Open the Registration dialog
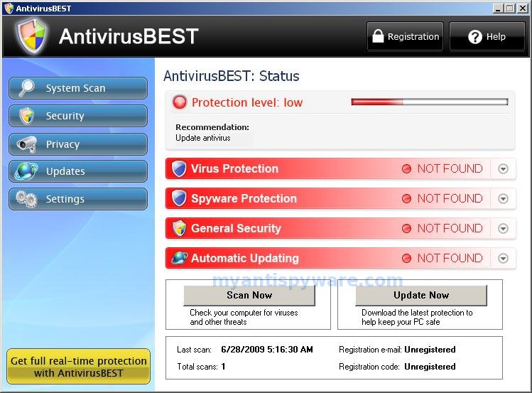This screenshot has width=532, height=393. coord(405,36)
